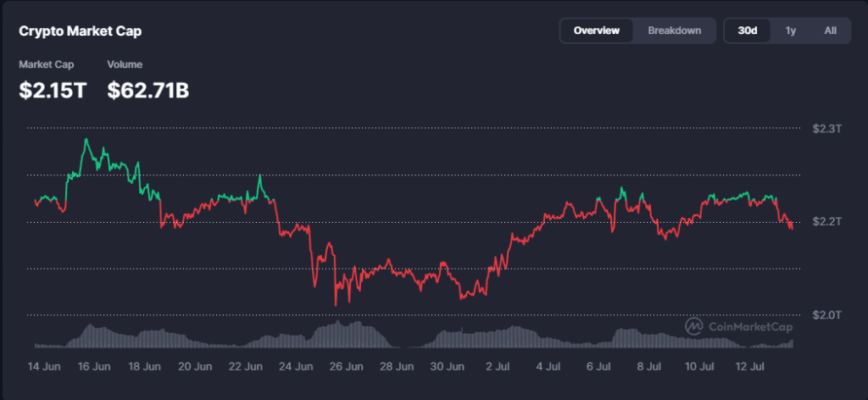Switch to the Breakdown tab
868x400 pixels.
[674, 31]
